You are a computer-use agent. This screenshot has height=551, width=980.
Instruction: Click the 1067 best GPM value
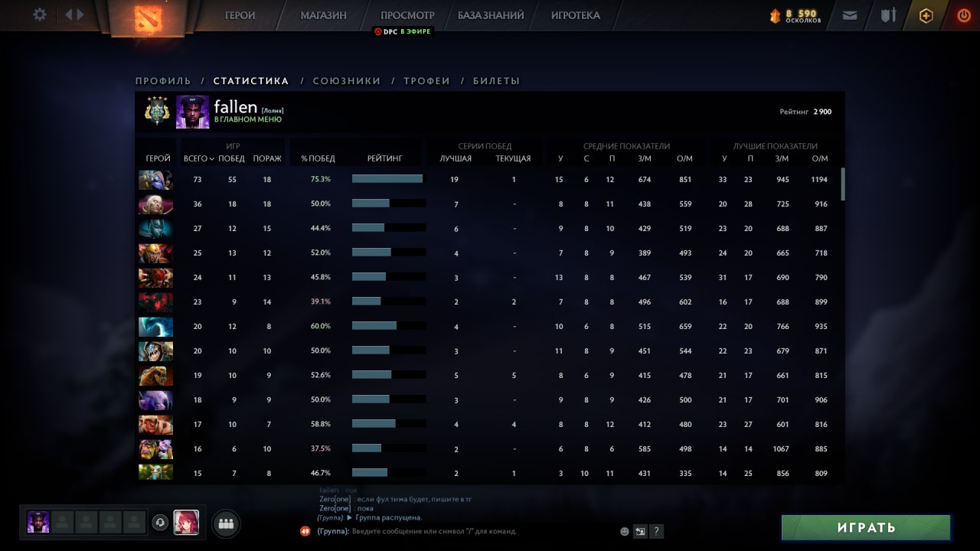pyautogui.click(x=781, y=449)
